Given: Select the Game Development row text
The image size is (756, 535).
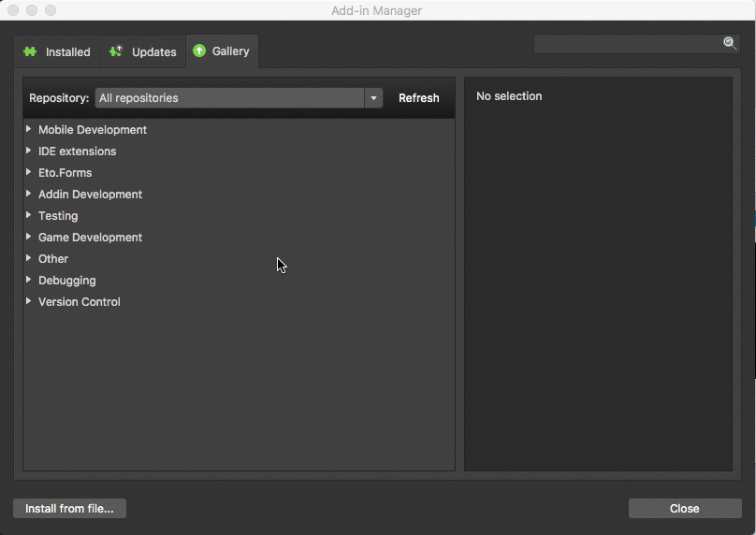Looking at the screenshot, I should coord(90,238).
